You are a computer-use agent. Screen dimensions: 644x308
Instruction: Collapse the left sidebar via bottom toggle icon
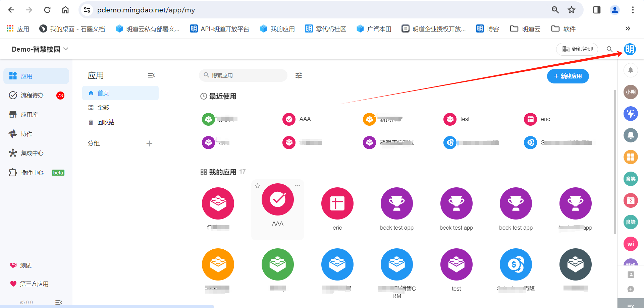(x=59, y=302)
